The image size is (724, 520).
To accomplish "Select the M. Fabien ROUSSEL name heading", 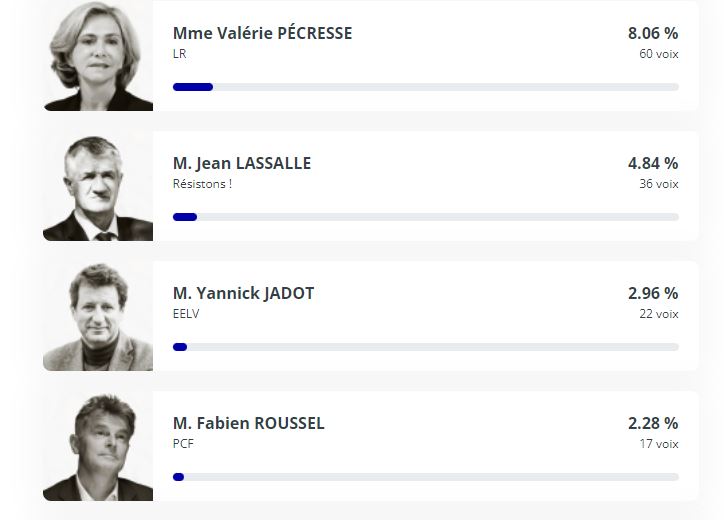I will click(x=248, y=423).
